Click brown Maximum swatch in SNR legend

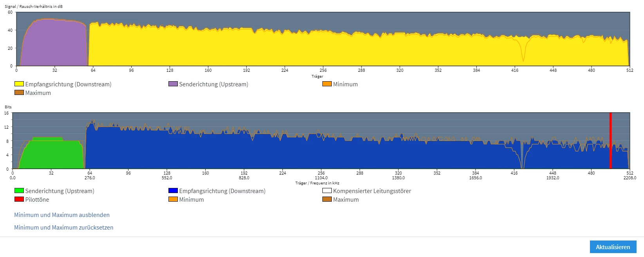pos(19,93)
